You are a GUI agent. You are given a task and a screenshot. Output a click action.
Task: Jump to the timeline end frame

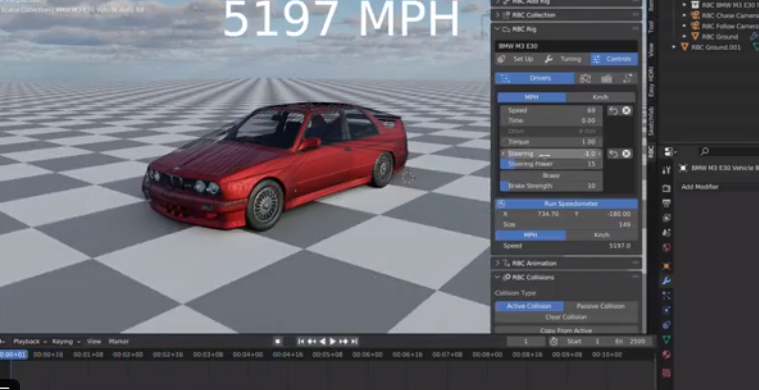(354, 342)
